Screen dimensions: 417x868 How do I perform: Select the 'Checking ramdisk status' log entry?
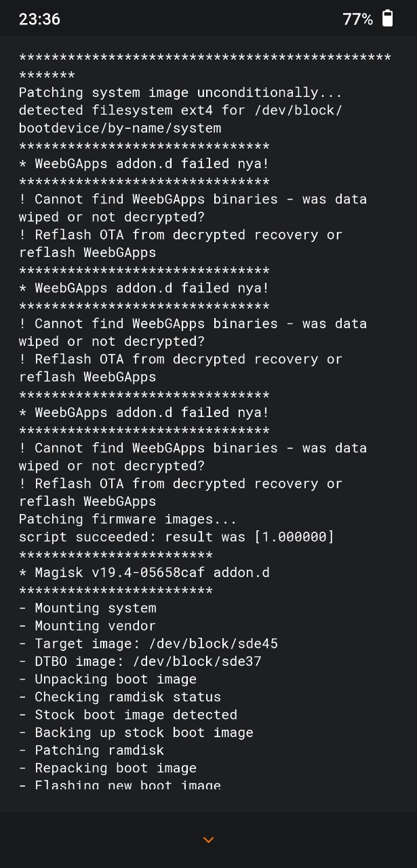click(x=120, y=696)
